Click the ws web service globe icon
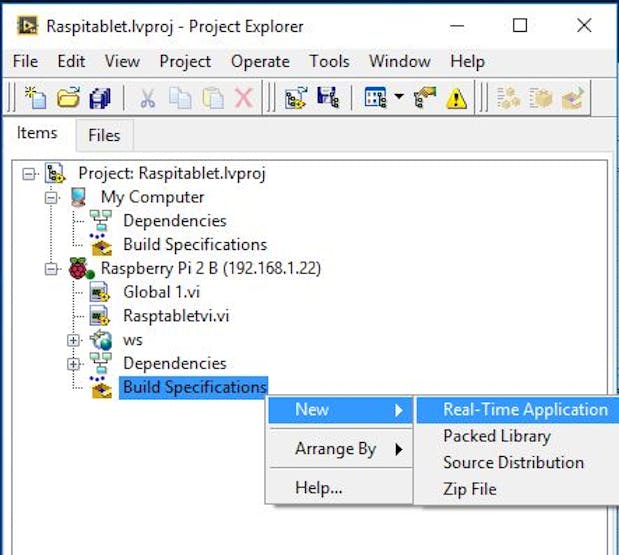This screenshot has height=555, width=619. pos(101,340)
